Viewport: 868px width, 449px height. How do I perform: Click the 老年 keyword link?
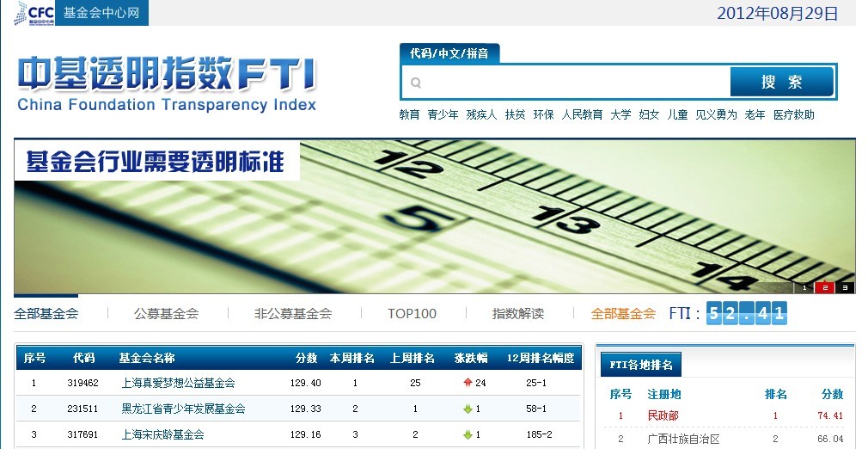click(755, 114)
